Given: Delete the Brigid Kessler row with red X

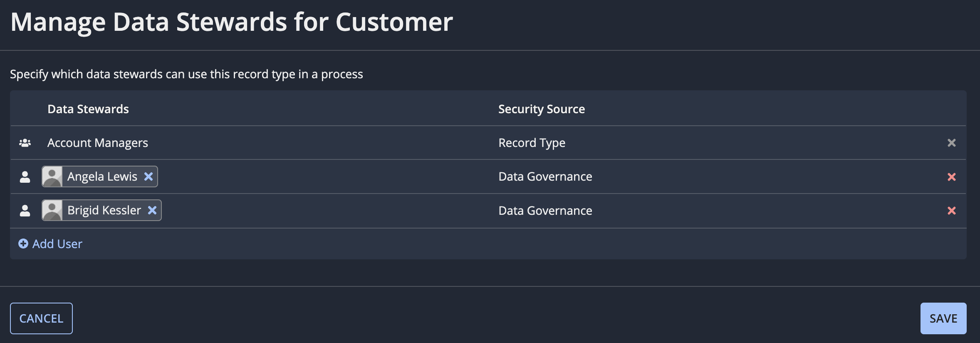Looking at the screenshot, I should tap(951, 211).
